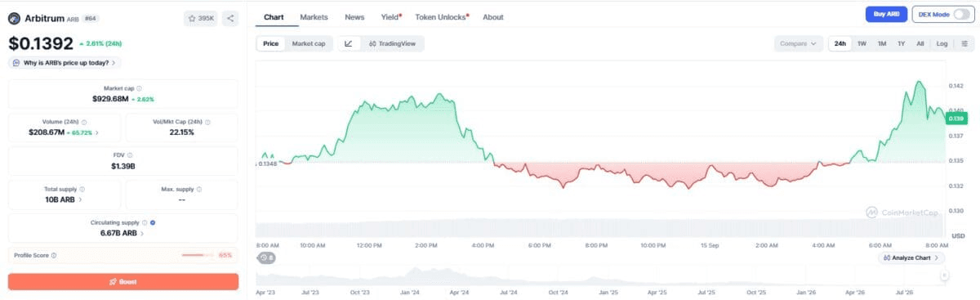The height and width of the screenshot is (300, 980).
Task: Click the $929.68M market cap value
Action: point(110,98)
